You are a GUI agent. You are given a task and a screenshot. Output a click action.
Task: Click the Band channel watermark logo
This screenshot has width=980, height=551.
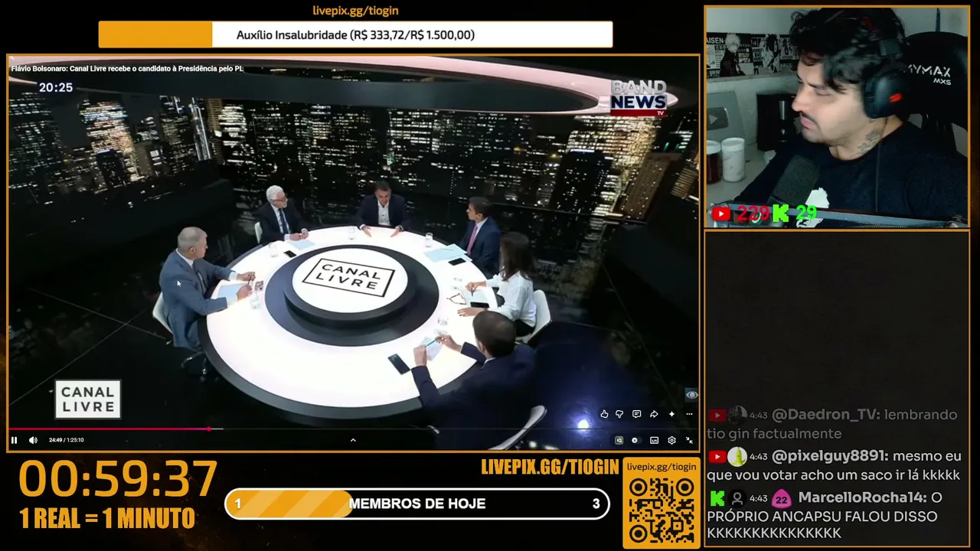pos(691,395)
